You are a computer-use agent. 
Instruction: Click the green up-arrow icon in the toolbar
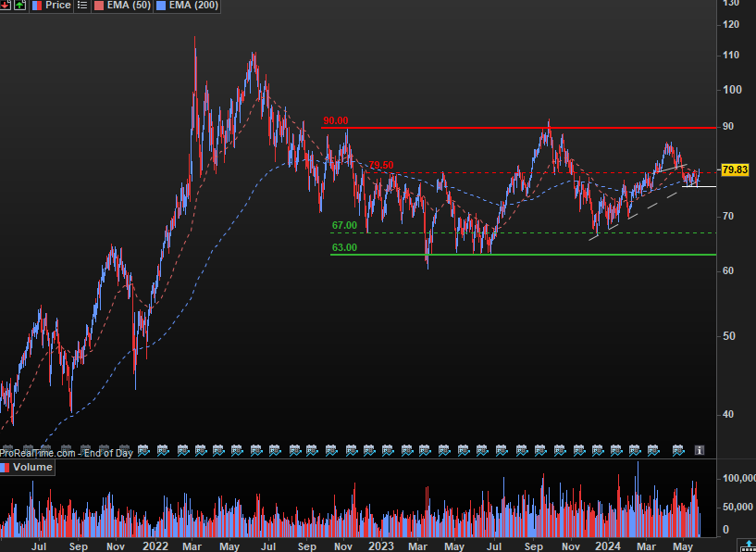coord(19,6)
